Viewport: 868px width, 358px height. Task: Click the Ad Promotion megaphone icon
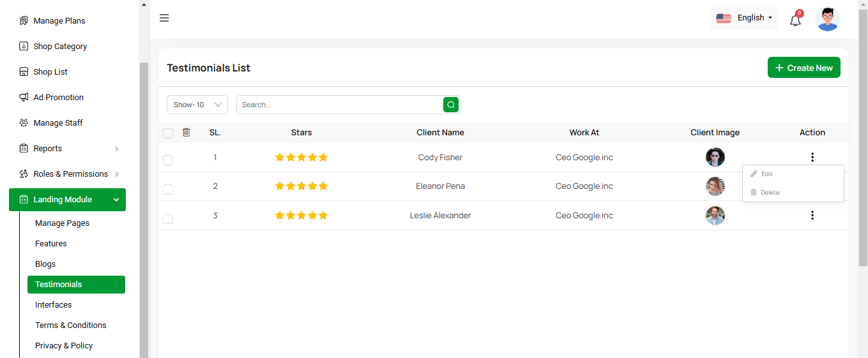[x=24, y=98]
